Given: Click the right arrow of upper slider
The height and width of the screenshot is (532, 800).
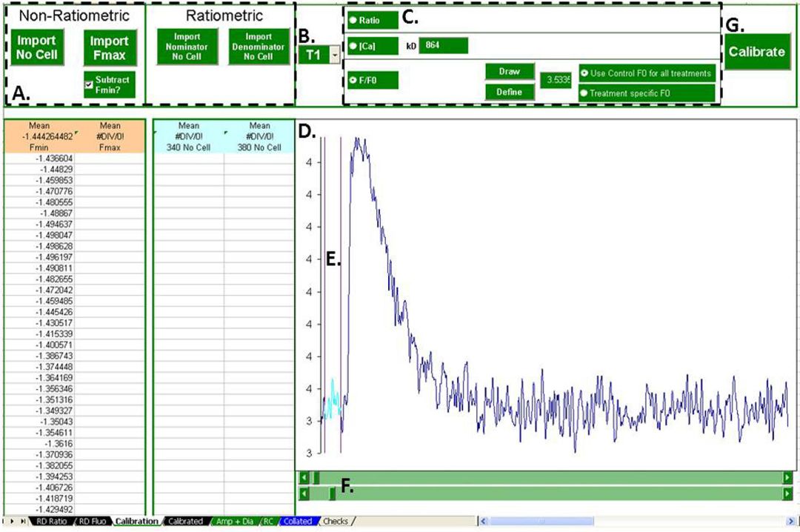Looking at the screenshot, I should pos(787,478).
